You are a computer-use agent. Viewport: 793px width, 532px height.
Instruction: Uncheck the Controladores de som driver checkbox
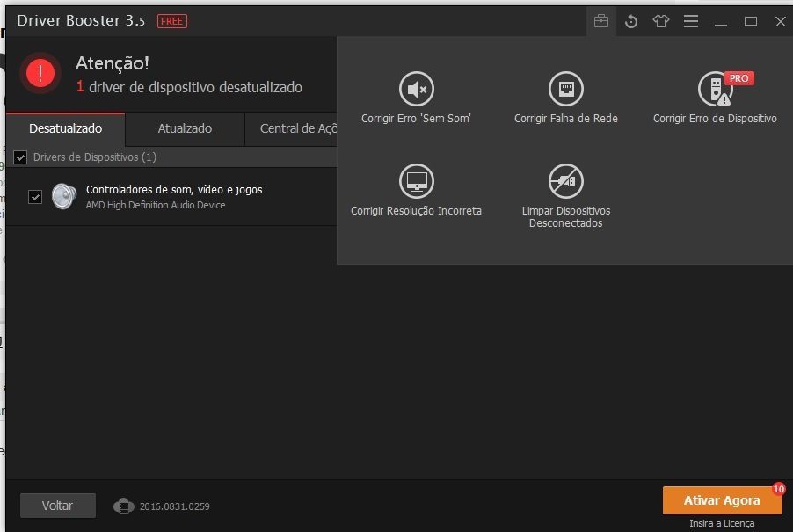click(x=35, y=197)
